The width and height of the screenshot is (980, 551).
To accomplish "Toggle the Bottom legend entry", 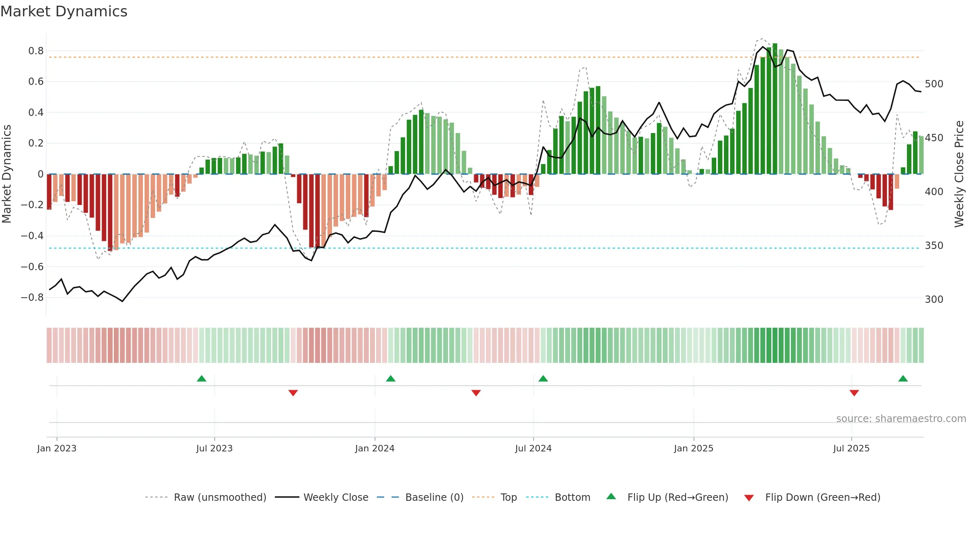I will (558, 497).
